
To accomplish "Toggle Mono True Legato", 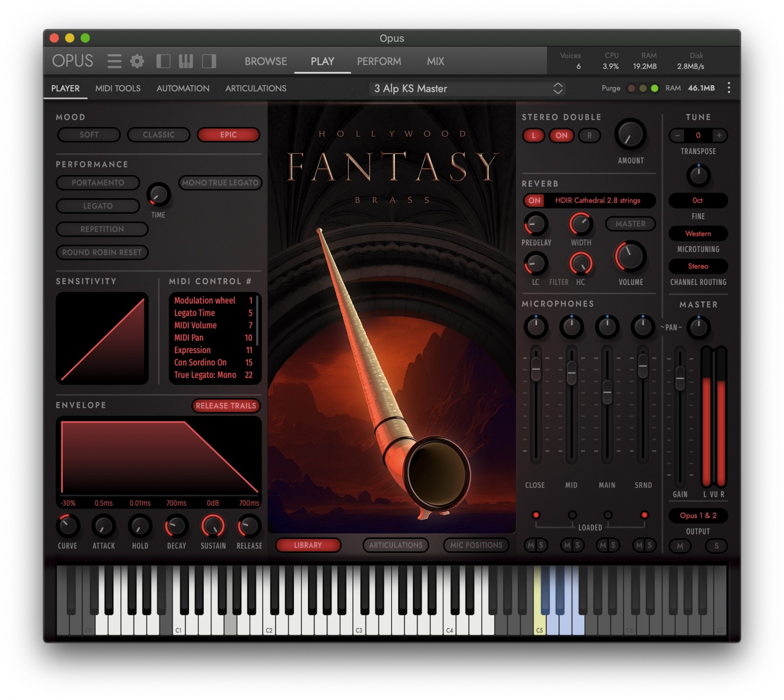I will tap(220, 183).
